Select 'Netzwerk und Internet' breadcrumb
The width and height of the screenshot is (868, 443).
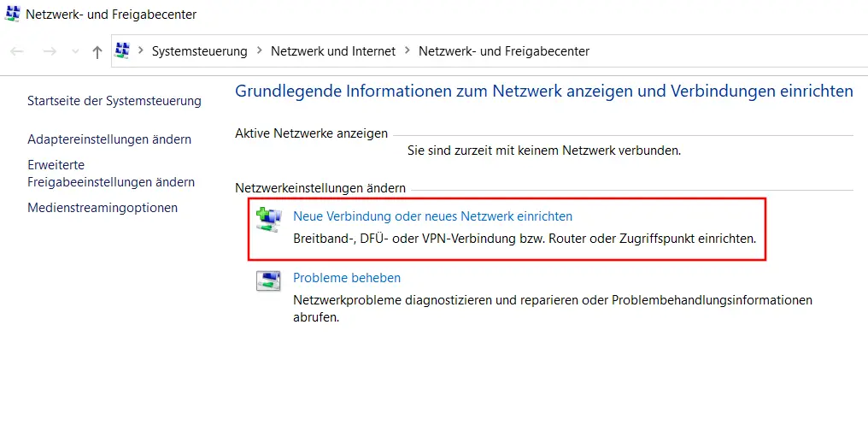coord(333,51)
